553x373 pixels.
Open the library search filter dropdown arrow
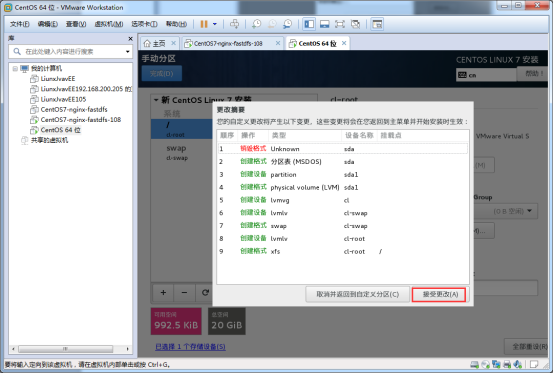click(x=128, y=52)
